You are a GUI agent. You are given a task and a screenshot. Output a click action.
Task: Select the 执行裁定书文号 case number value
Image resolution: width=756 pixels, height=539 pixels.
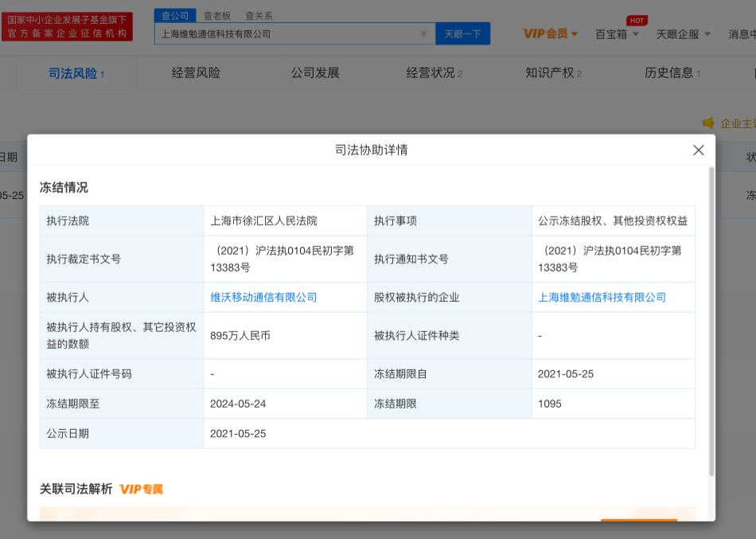click(282, 259)
